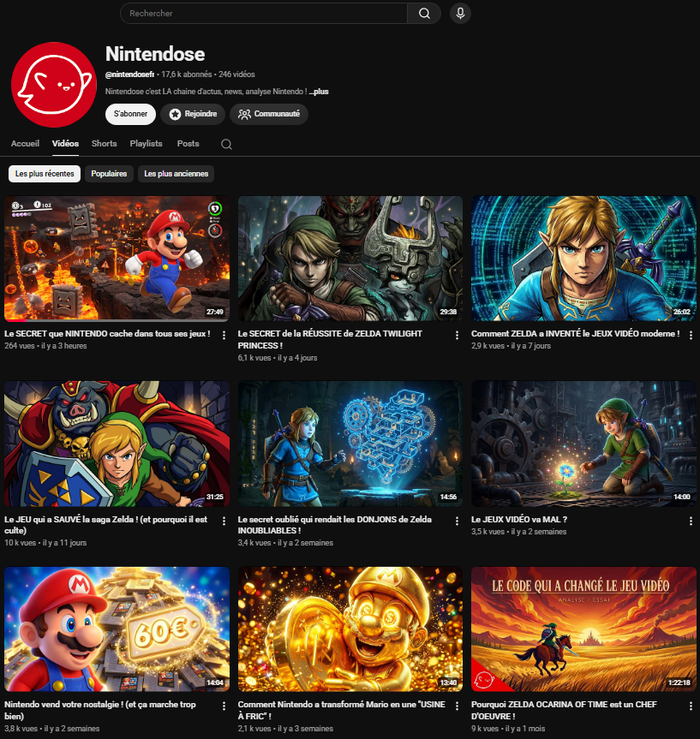This screenshot has width=700, height=739.
Task: Open title 'Le secret oublié qui rendait les DONJONS'
Action: [334, 525]
